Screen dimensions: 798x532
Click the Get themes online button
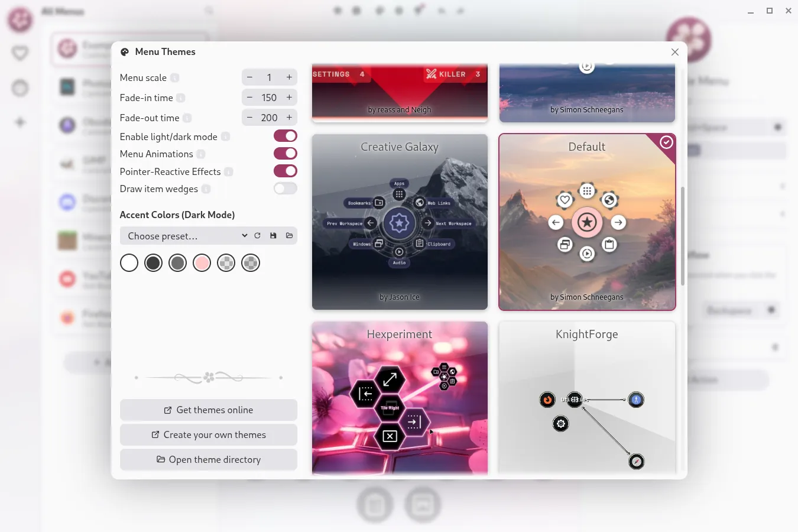pos(209,410)
